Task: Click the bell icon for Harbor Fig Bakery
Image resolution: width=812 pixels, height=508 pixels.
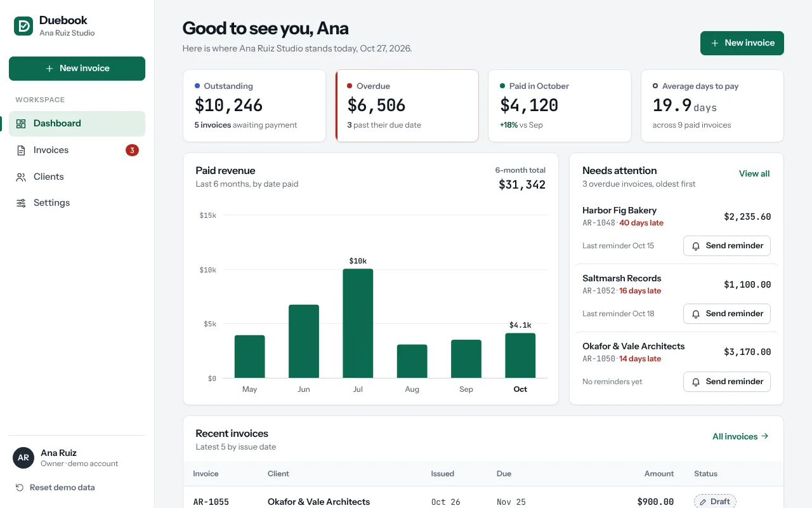Action: click(696, 246)
